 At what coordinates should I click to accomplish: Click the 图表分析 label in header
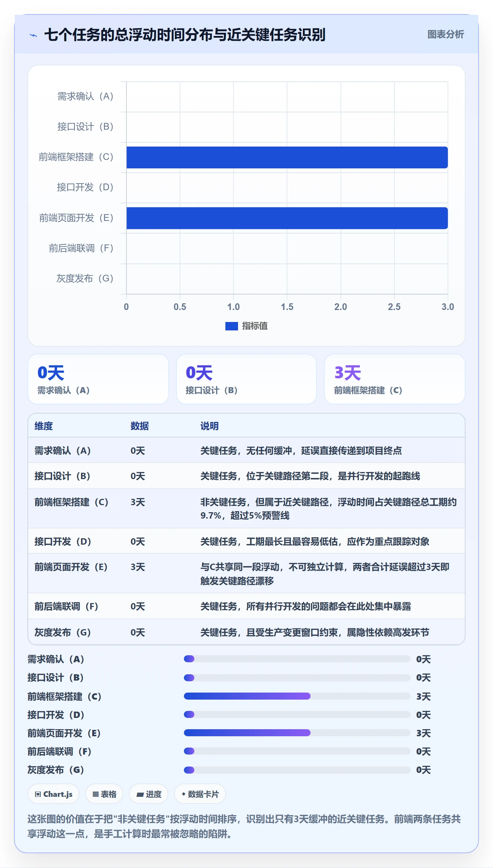(445, 35)
